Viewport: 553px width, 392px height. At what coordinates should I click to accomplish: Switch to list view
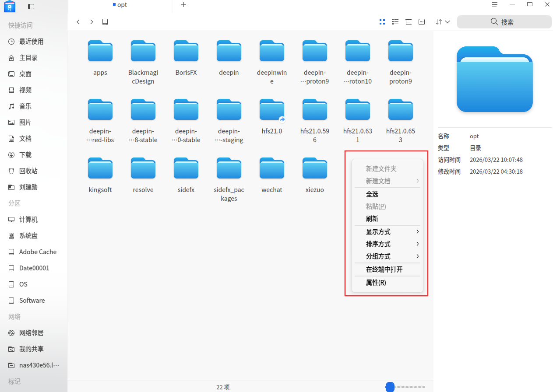tap(395, 22)
